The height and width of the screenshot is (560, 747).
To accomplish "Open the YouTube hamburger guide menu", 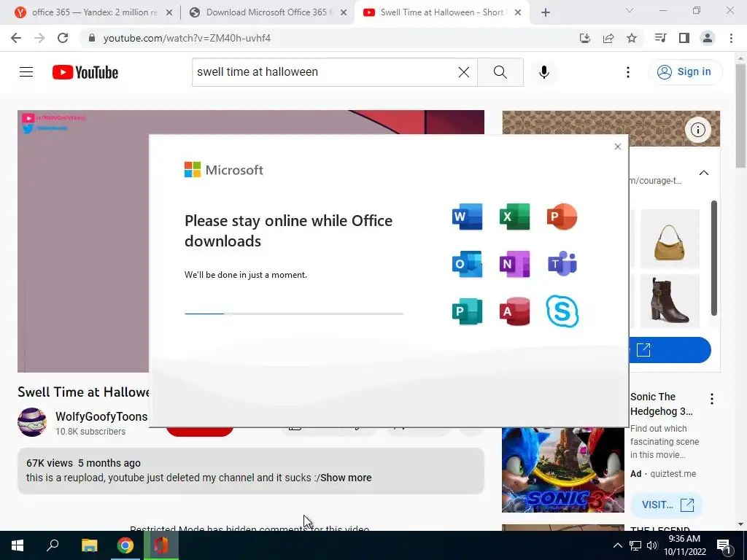I will (26, 72).
